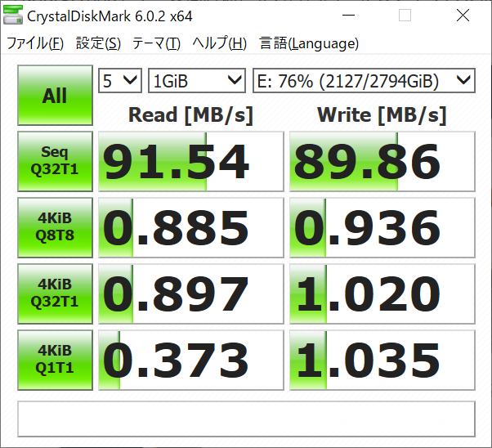Expand the E: drive selection dropdown
The image size is (492, 448).
[364, 81]
